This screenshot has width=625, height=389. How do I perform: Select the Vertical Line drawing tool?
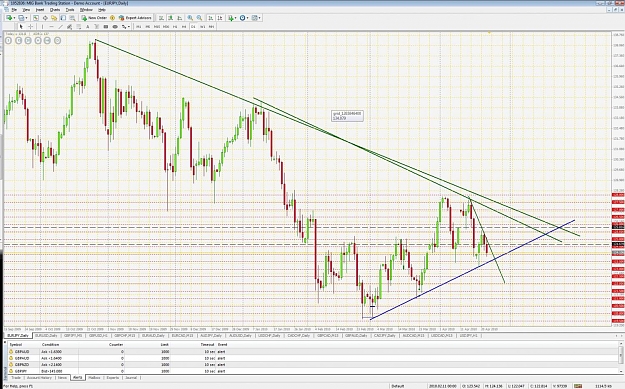[42, 27]
